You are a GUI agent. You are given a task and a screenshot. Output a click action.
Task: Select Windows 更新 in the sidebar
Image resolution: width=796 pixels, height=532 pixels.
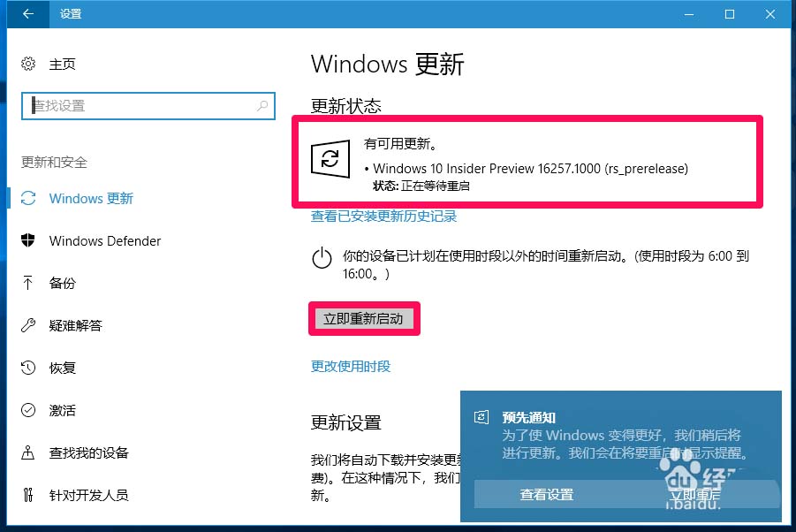tap(91, 199)
